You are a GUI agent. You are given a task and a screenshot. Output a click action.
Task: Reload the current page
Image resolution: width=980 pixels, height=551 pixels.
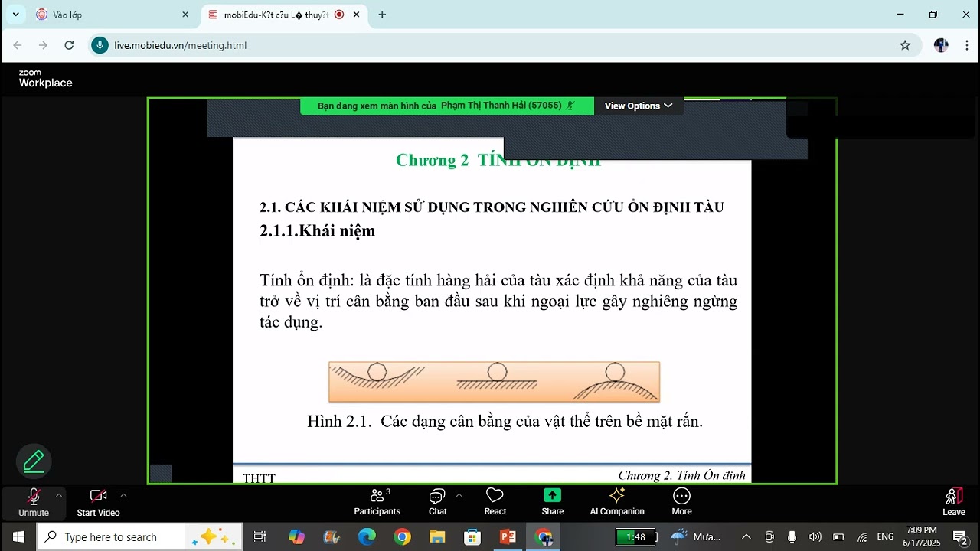click(69, 45)
